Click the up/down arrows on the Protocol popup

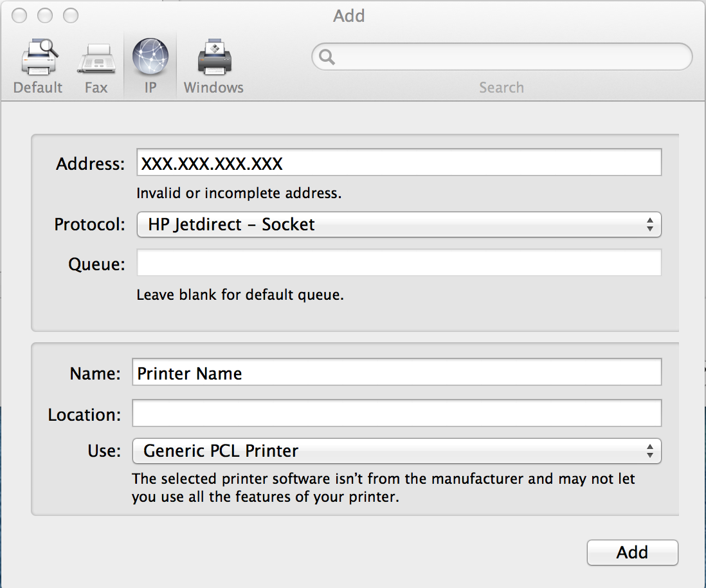[650, 225]
